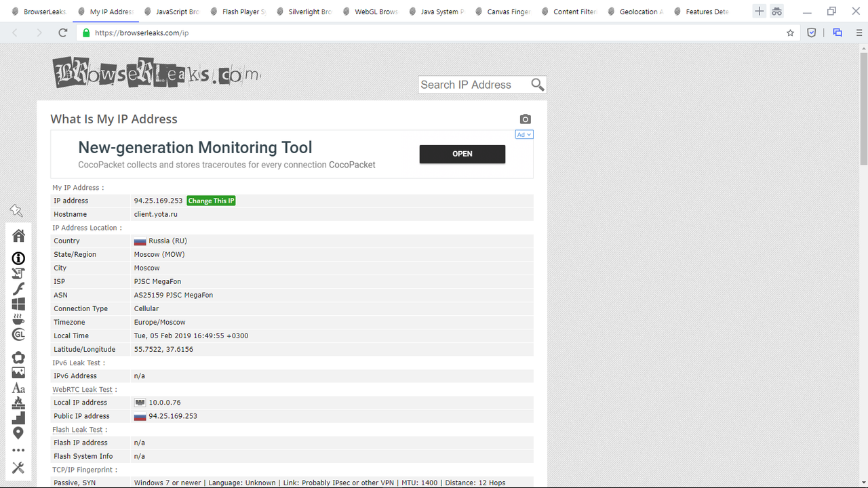Screen dimensions: 868x488
Task: Show more tools via ellipsis icon
Action: pyautogui.click(x=18, y=450)
